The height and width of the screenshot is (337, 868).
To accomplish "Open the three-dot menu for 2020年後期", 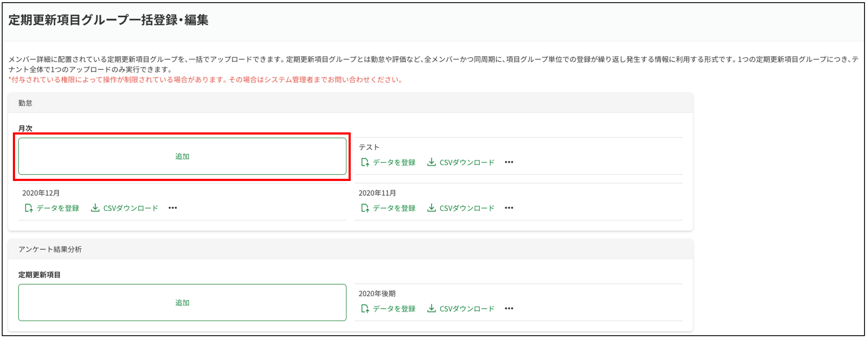I will [x=509, y=309].
